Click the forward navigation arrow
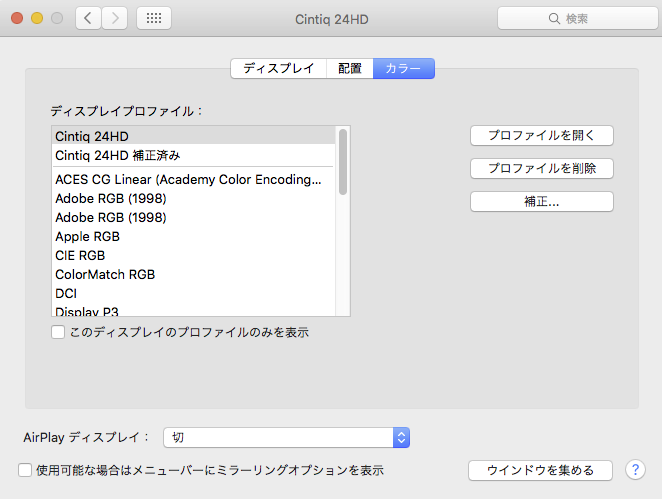662x499 pixels. pyautogui.click(x=115, y=18)
